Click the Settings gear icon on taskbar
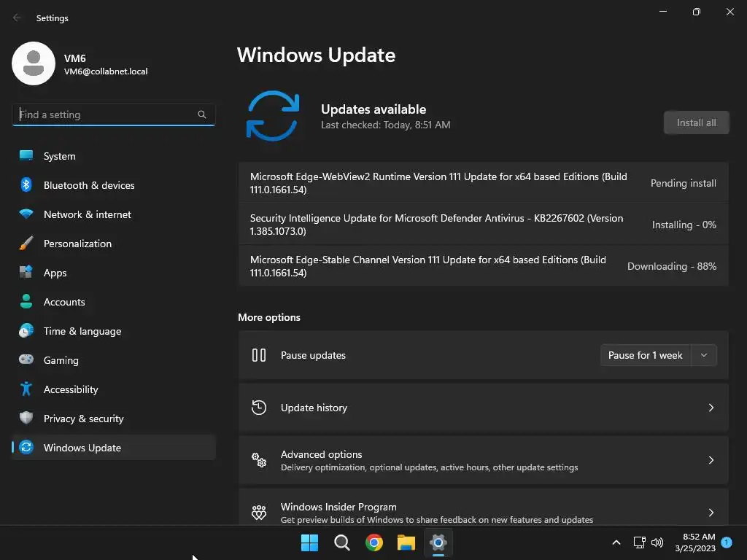Screen dimensions: 747x560 tap(438, 542)
